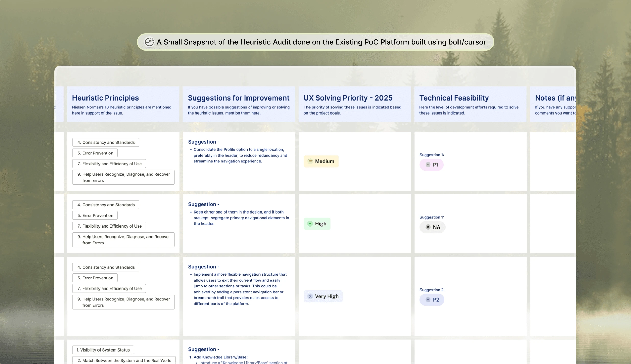Click the NA double-chevron-down icon
The image size is (631, 364).
428,227
